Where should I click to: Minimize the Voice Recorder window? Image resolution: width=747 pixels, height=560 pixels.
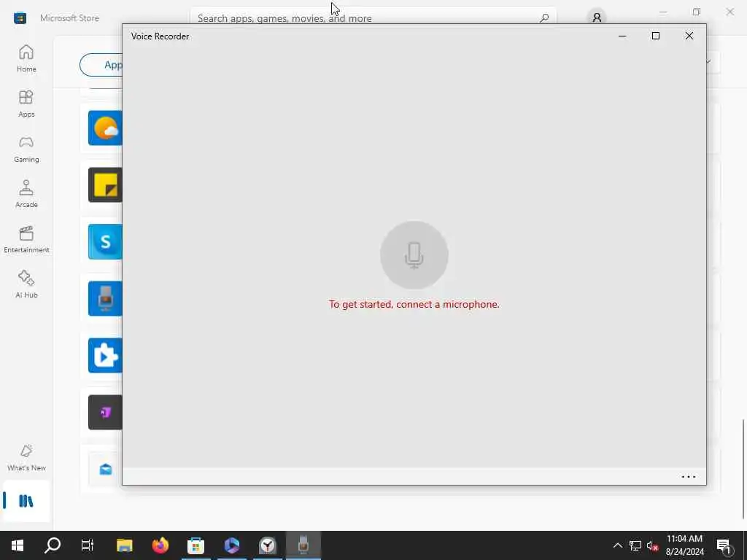click(622, 36)
